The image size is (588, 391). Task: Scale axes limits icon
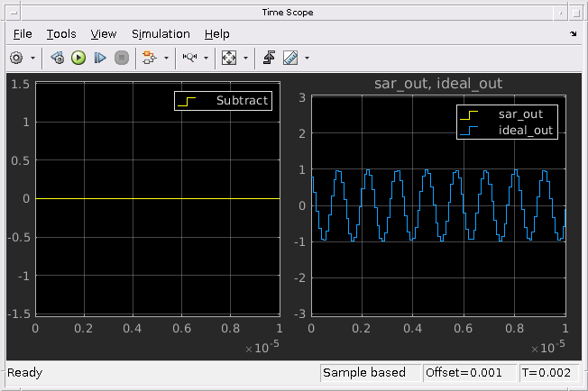click(229, 58)
